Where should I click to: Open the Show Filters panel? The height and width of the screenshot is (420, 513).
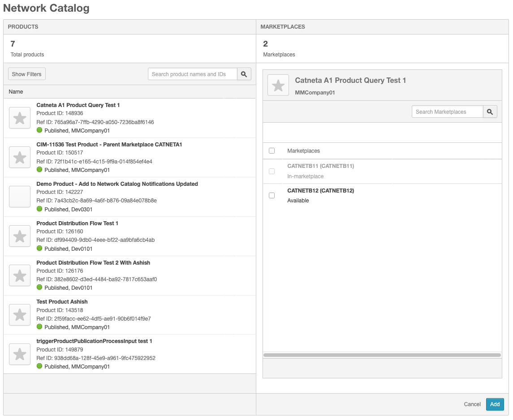(x=27, y=74)
